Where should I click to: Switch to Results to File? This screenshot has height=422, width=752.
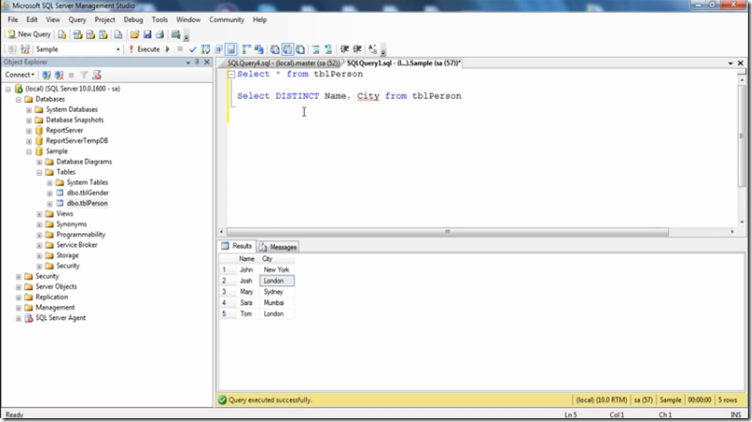click(300, 49)
